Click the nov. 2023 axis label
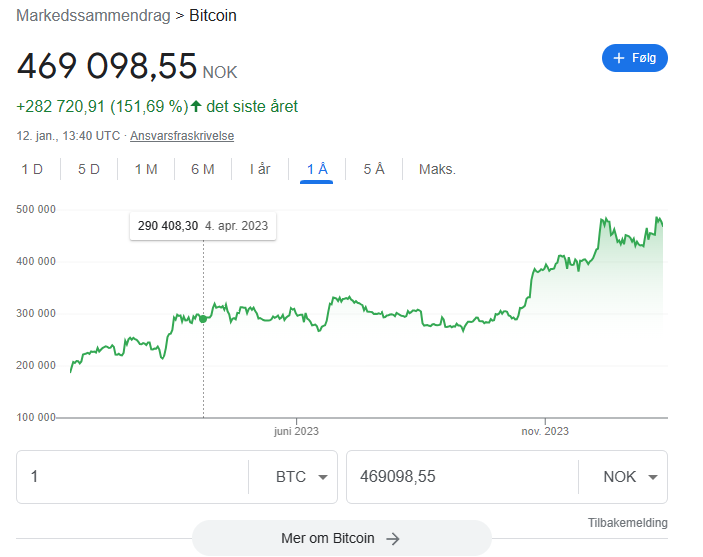Viewport: 703px width, 557px height. (x=545, y=431)
